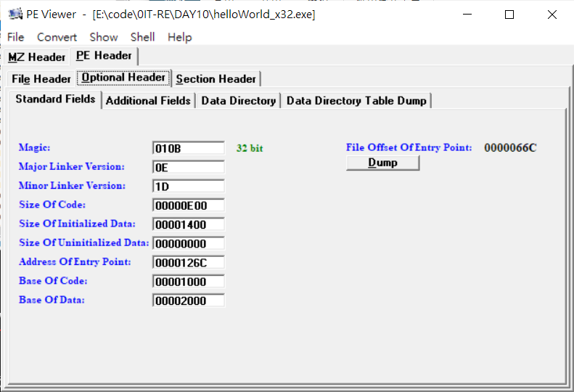
Task: Open the Data Directory tab
Action: (238, 101)
